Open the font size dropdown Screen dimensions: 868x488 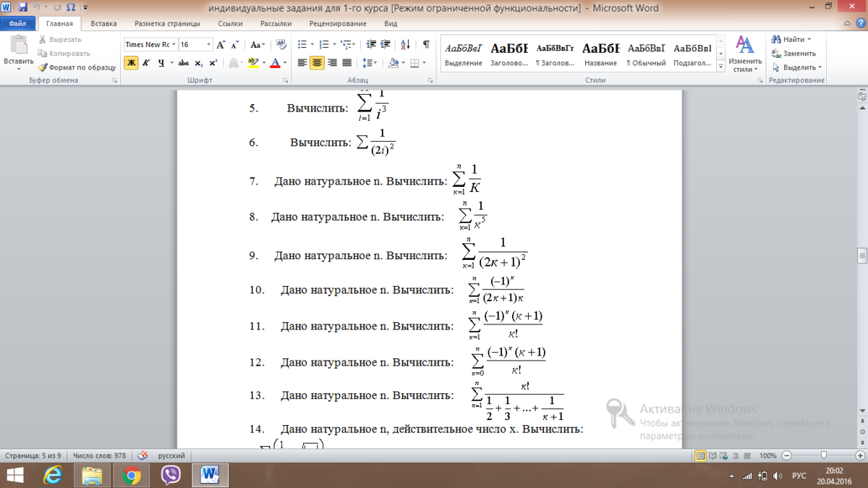pyautogui.click(x=209, y=45)
